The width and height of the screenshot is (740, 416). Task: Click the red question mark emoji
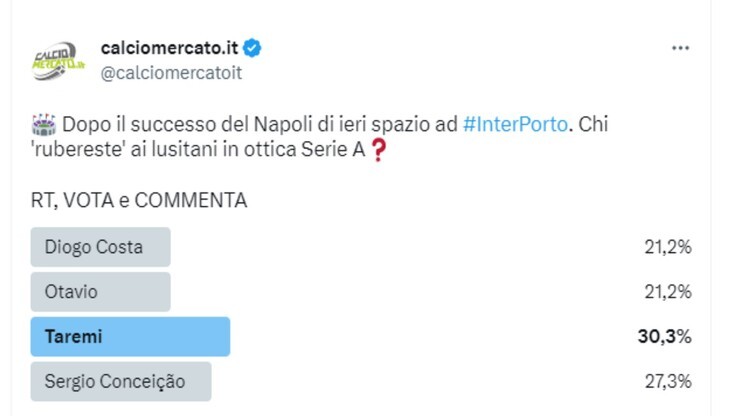coord(377,151)
